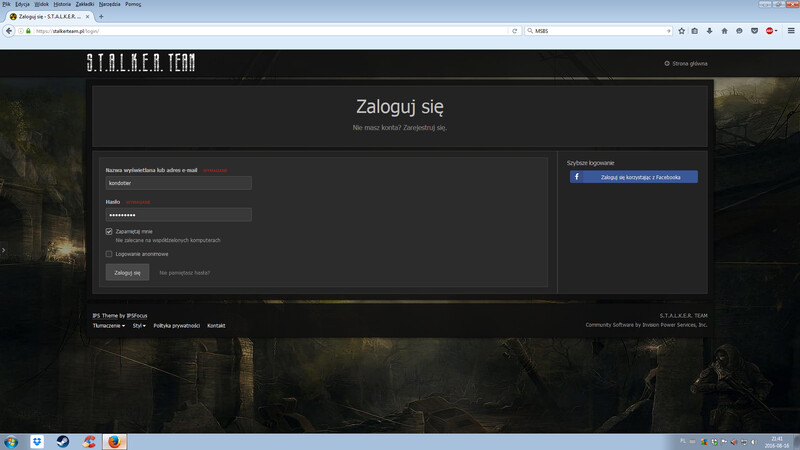Follow the Zarejestruj się link
The width and height of the screenshot is (800, 450).
(426, 128)
